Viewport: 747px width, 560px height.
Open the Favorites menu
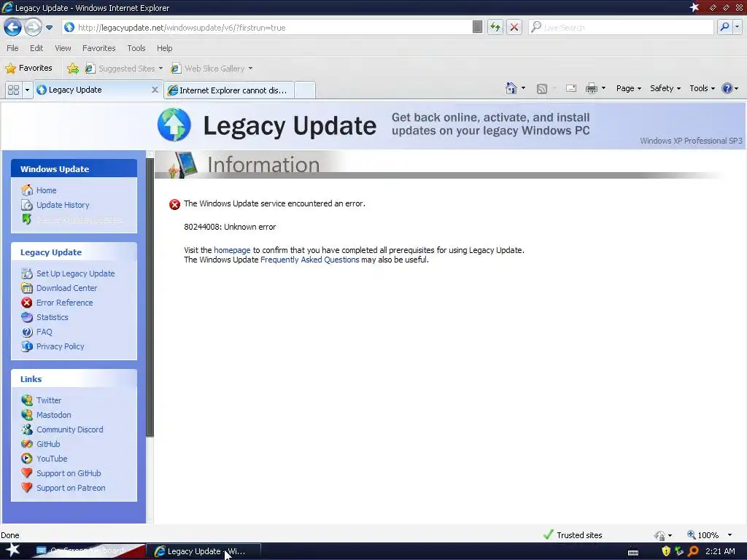(98, 48)
